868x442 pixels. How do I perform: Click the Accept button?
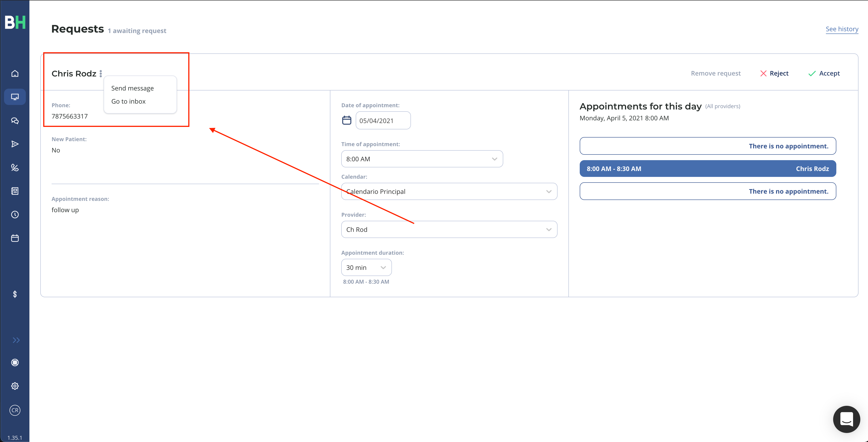[824, 74]
